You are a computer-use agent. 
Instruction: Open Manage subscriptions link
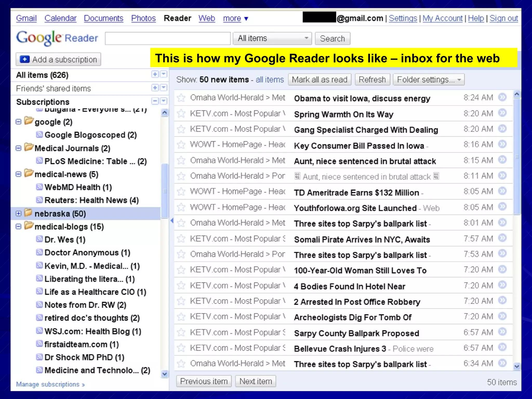tap(50, 384)
